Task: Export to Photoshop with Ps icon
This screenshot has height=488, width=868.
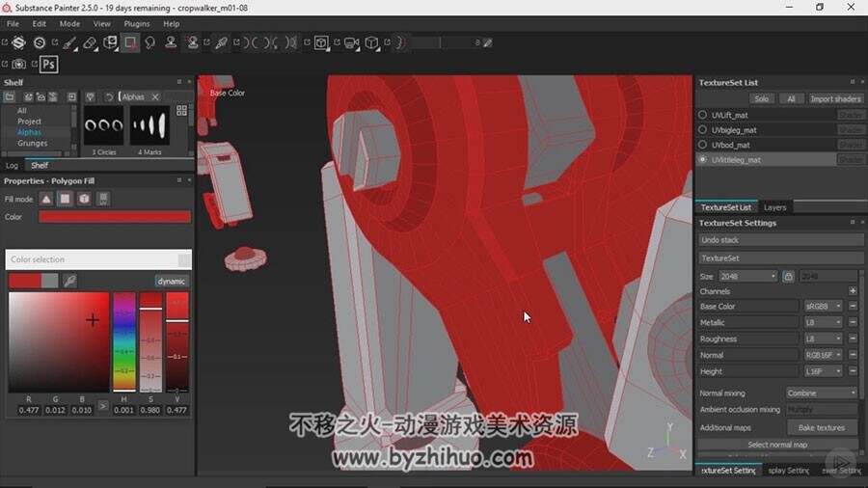Action: pos(49,65)
